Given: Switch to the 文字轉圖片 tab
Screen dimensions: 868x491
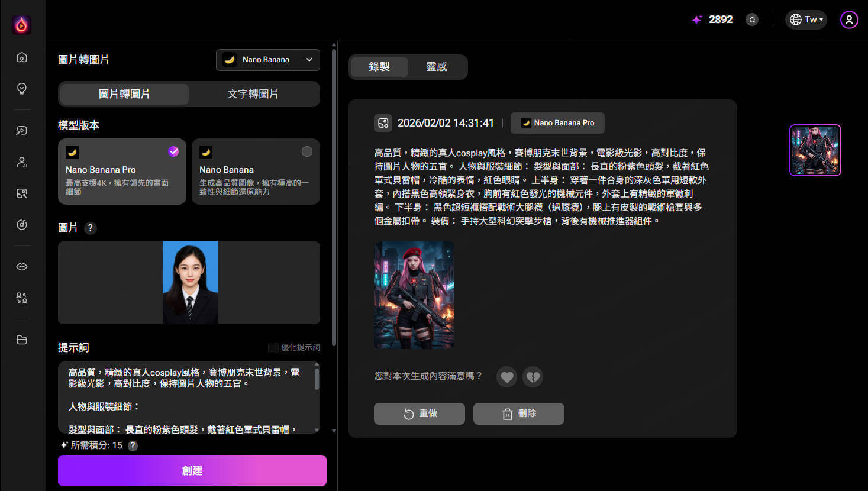Looking at the screenshot, I should coord(253,94).
